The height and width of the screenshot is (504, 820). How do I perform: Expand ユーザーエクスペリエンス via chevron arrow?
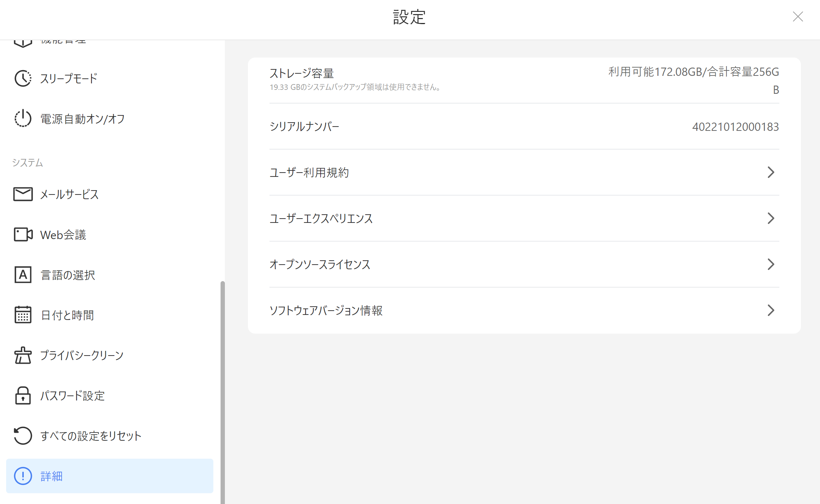click(770, 218)
